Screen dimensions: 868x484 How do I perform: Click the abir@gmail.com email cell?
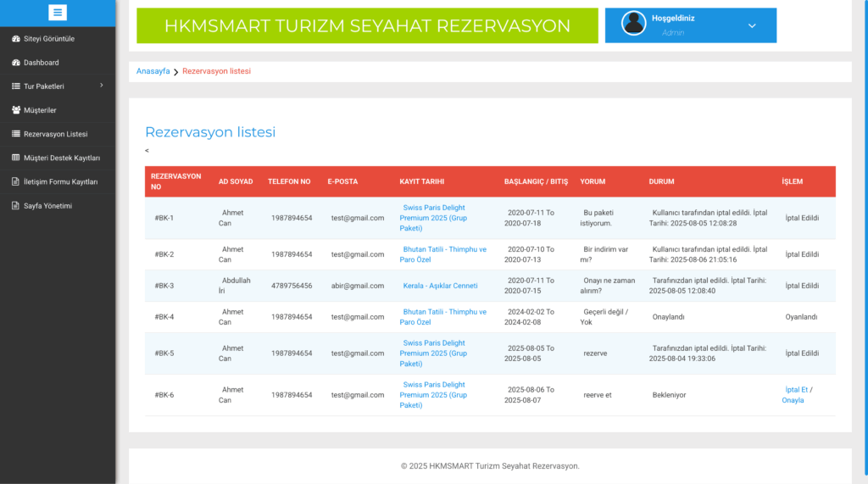click(x=358, y=286)
